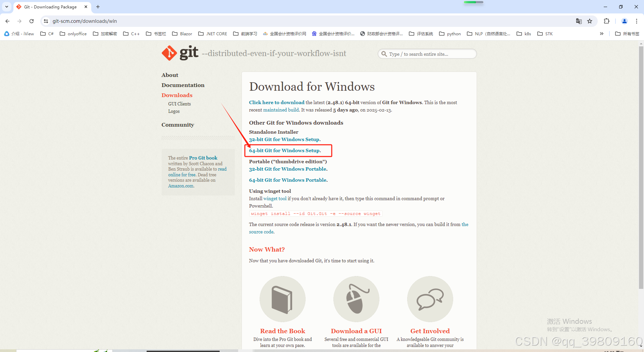Screen dimensions: 644x352
Task: Open a new tab with plus button
Action: point(98,7)
